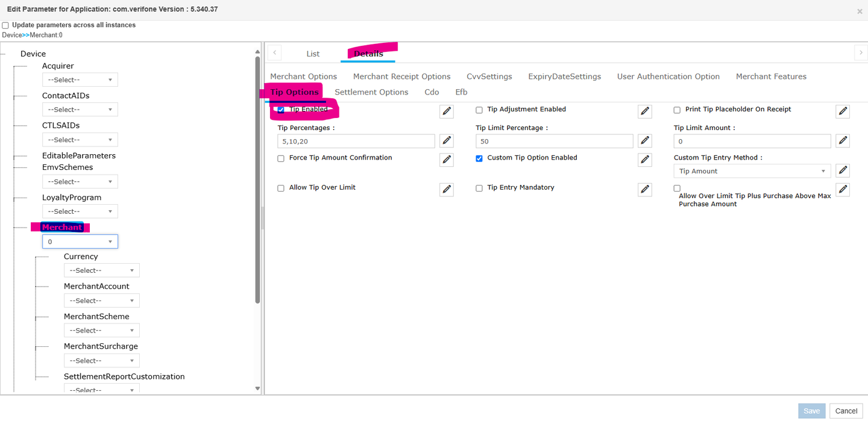
Task: Open the Acquirer select dropdown
Action: 80,79
